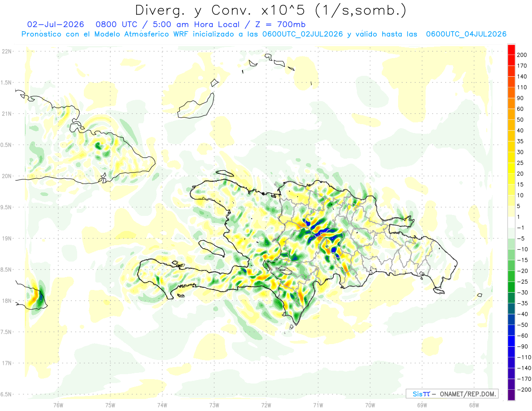Click the 0600UTC_04JUL2026 valid-until time
The image size is (532, 411).
(466, 34)
